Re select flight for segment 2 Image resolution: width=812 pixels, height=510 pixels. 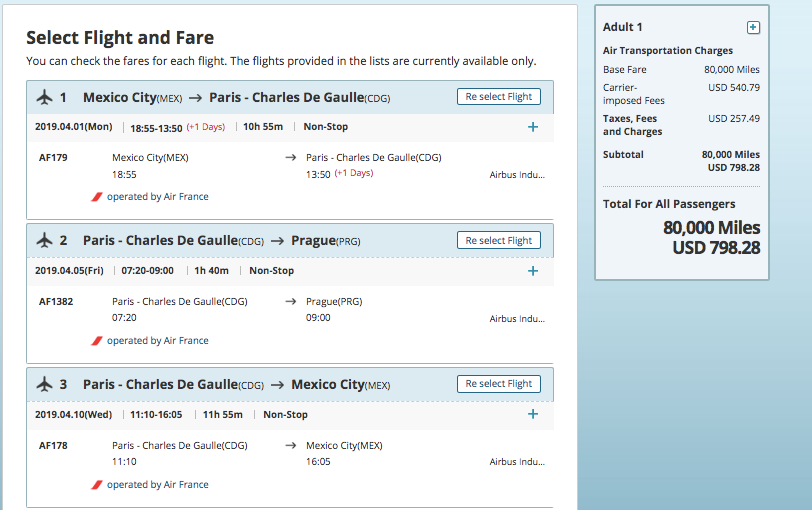(x=499, y=241)
